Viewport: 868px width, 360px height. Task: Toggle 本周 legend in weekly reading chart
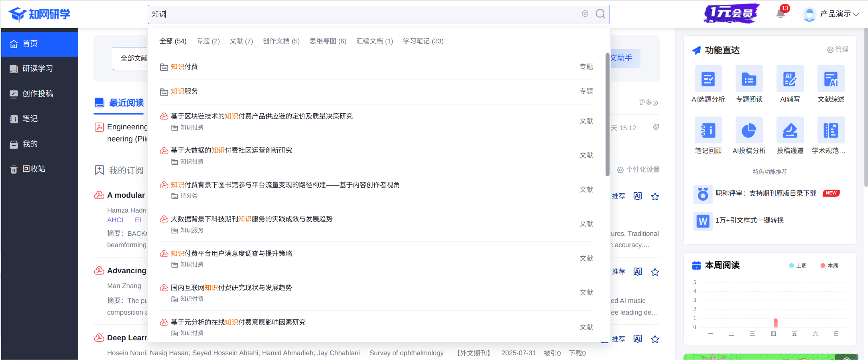click(x=829, y=266)
